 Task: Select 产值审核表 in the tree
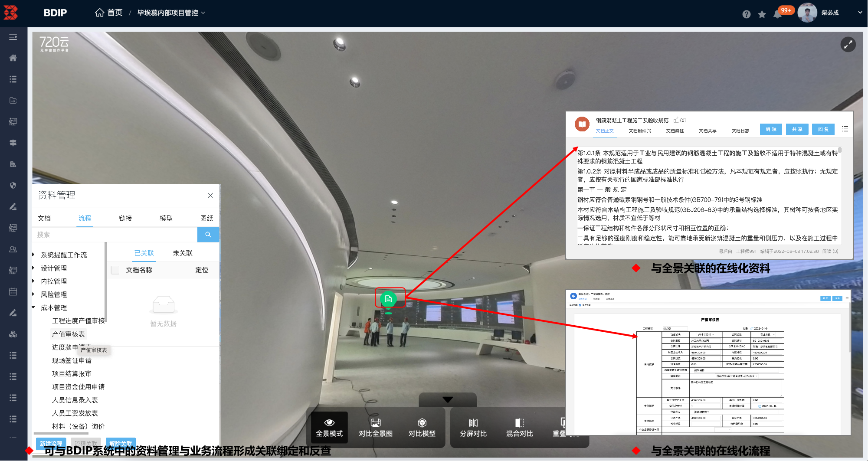click(x=69, y=334)
